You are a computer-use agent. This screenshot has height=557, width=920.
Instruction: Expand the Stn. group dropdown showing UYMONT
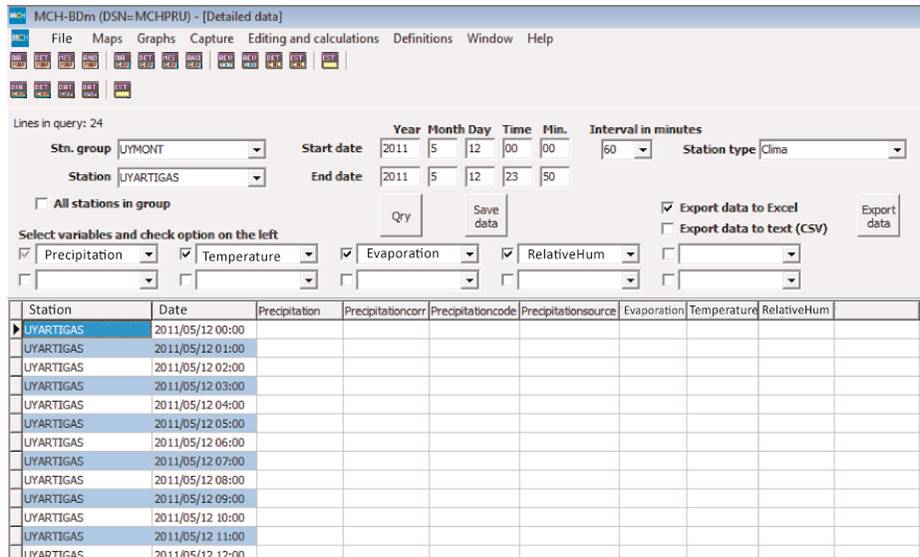click(x=257, y=149)
